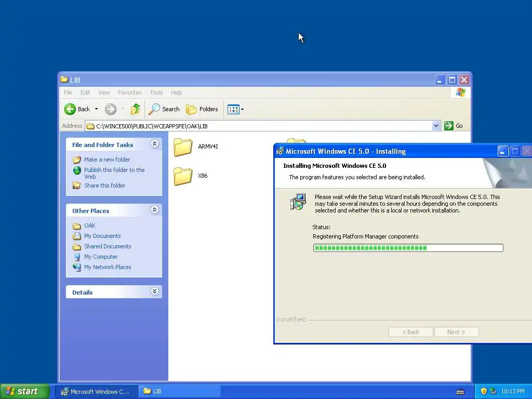Screen dimensions: 532x399
Task: Open Back button history dropdown arrow
Action: (x=96, y=109)
